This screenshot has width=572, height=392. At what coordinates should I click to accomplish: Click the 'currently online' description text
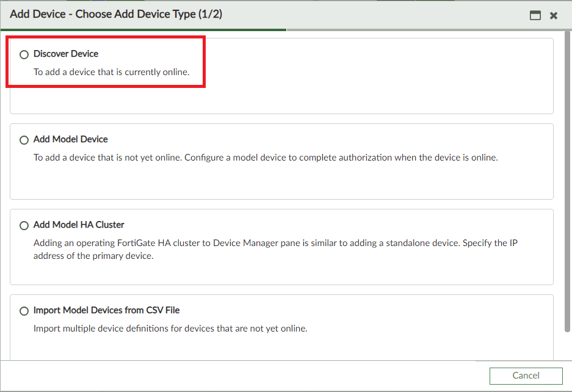(112, 72)
